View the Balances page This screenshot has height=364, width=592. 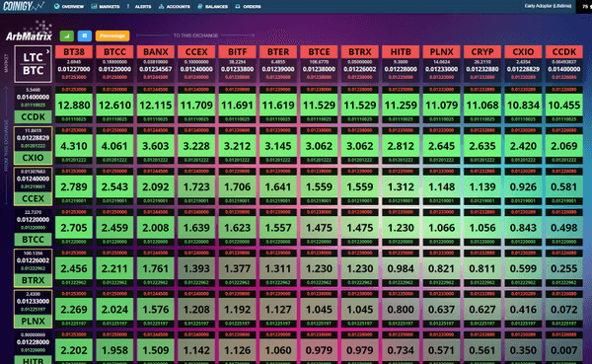pyautogui.click(x=212, y=7)
